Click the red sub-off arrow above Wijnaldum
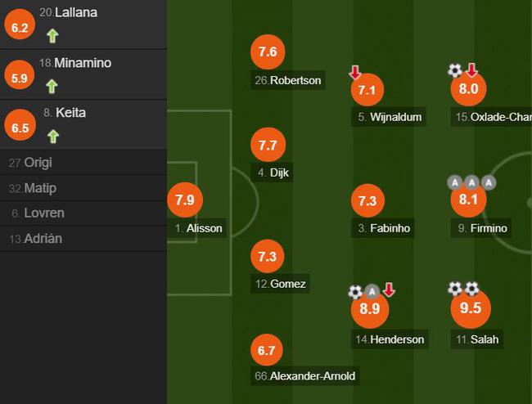This screenshot has width=532, height=404. pyautogui.click(x=355, y=73)
